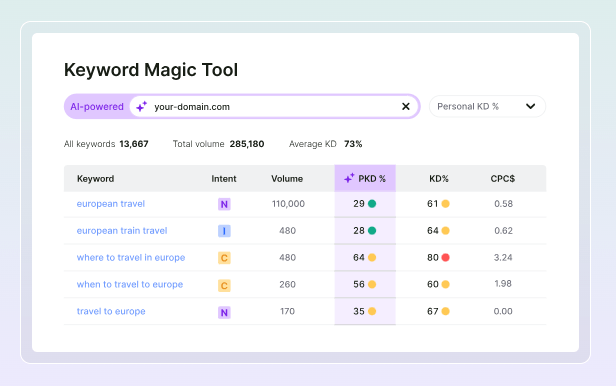Click N intent badge for european travel

point(224,204)
